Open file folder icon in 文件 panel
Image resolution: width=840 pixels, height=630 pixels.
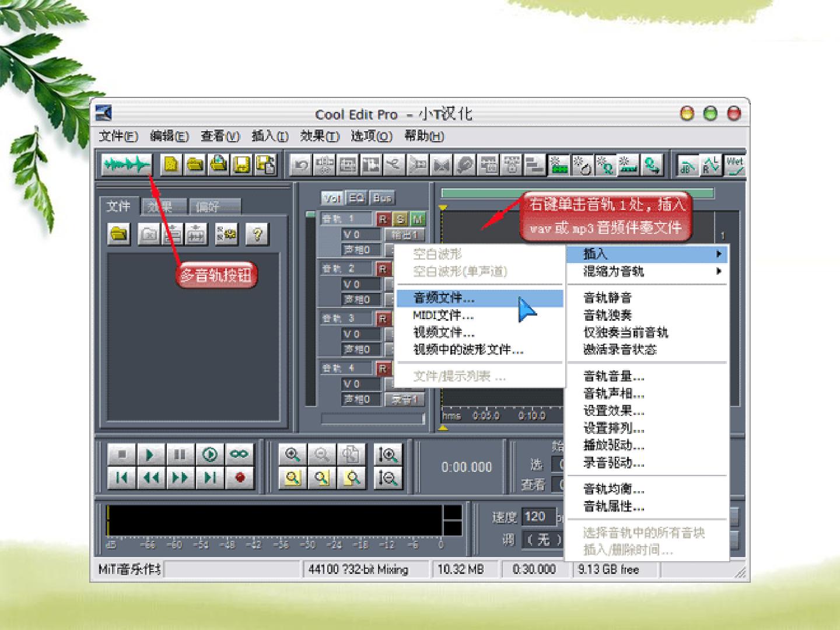[x=120, y=234]
